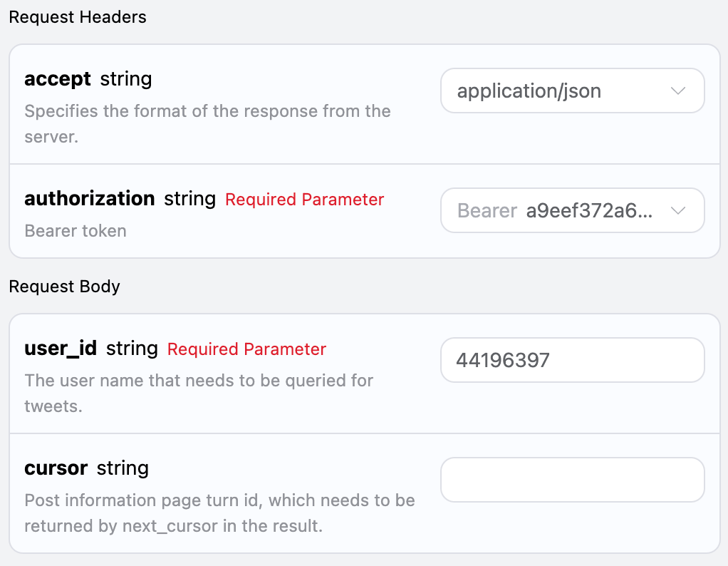Click the red Required Parameter label beside authorization
The width and height of the screenshot is (728, 566).
tap(304, 200)
